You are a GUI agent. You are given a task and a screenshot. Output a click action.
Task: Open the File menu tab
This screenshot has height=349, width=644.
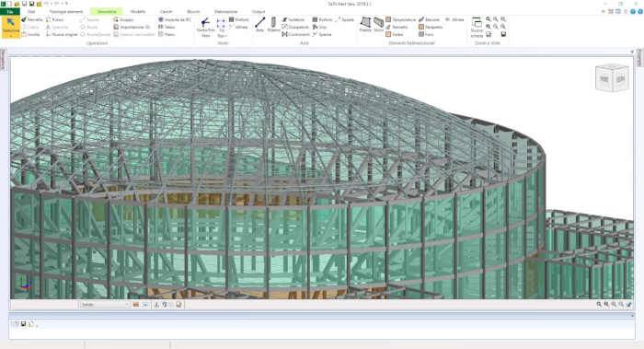[x=10, y=11]
